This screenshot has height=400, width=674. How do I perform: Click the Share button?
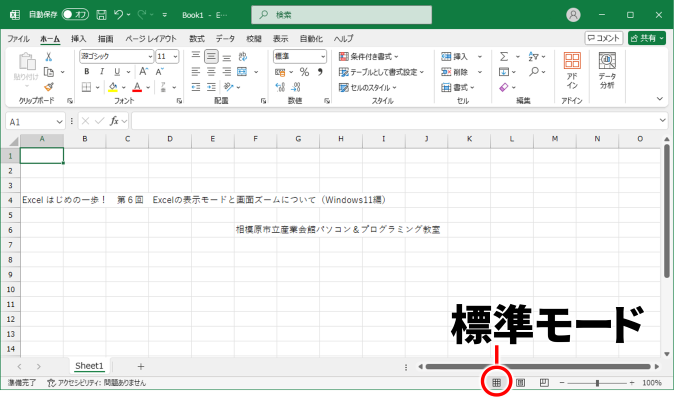pos(647,38)
